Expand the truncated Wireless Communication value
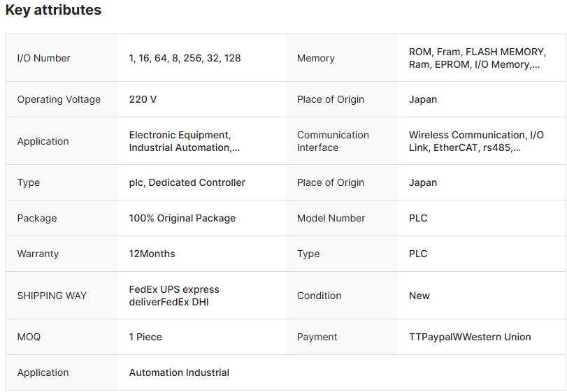This screenshot has height=392, width=567. (476, 141)
